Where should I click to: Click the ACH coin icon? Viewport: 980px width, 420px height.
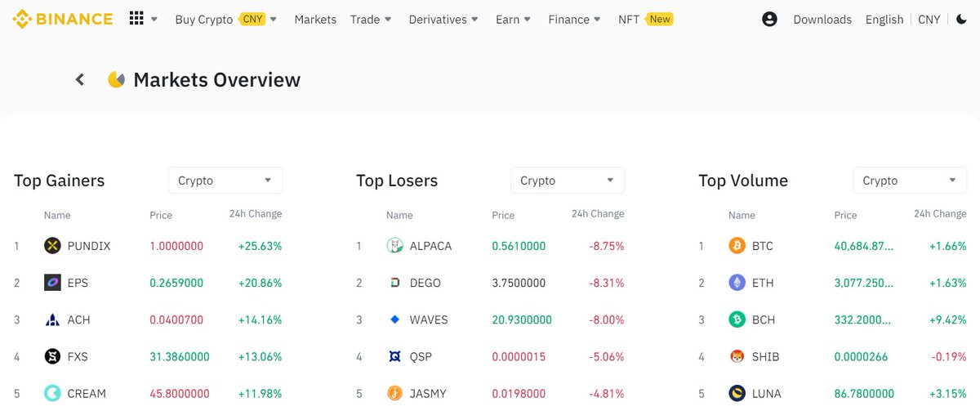[x=52, y=319]
